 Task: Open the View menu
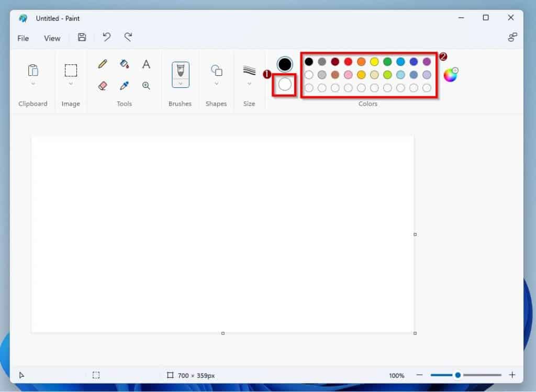coord(52,38)
